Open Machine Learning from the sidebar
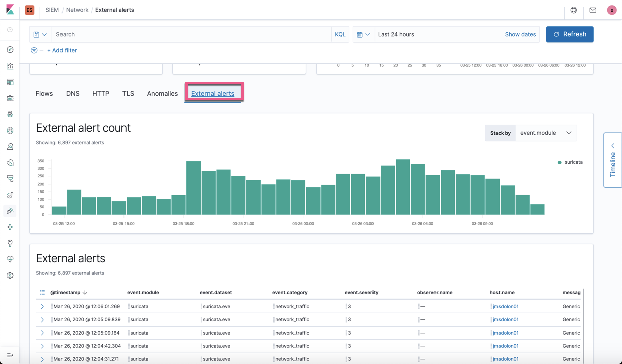622x364 pixels. 10,131
